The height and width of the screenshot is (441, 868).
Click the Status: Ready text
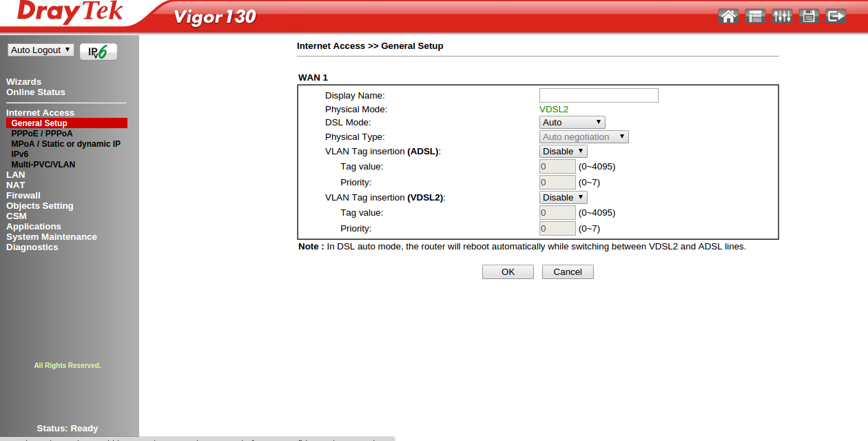[x=68, y=428]
